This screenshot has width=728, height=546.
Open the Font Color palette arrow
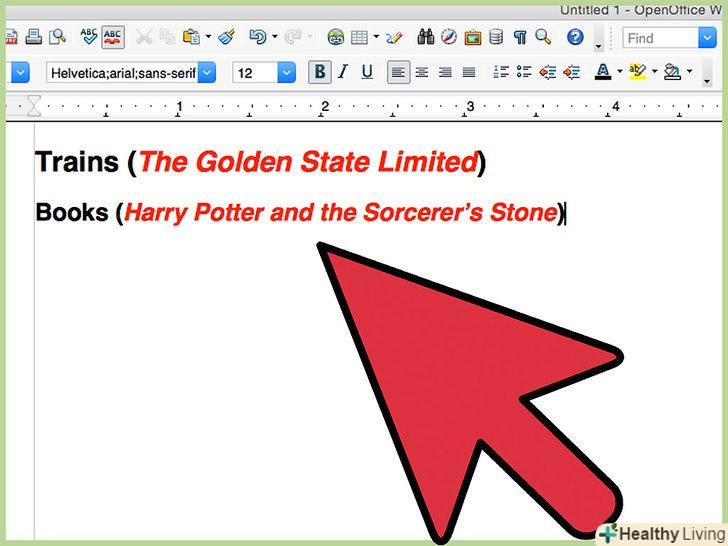point(620,71)
